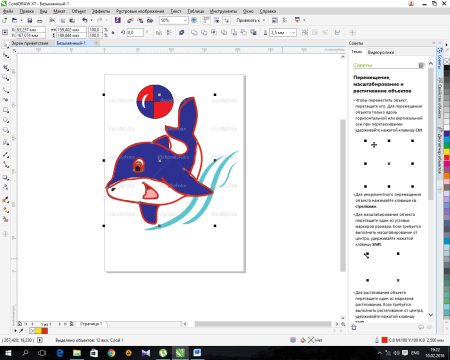
Task: Toggle the Lock Ratio button
Action: [x=113, y=32]
